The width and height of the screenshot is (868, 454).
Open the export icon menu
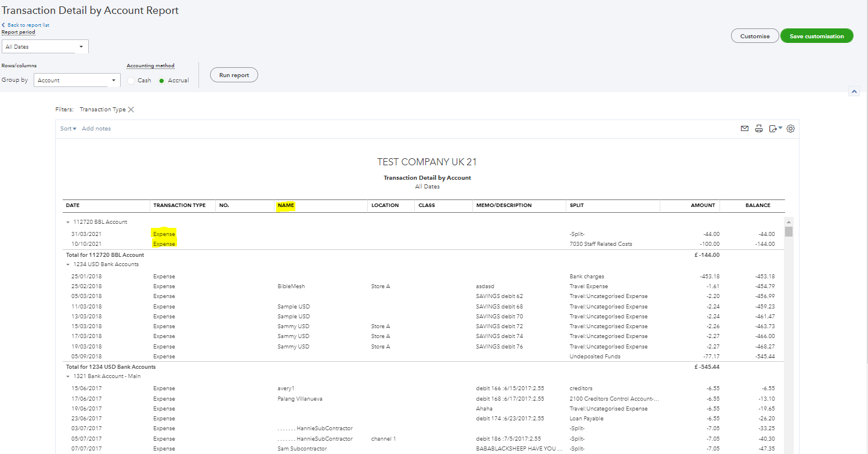(775, 129)
